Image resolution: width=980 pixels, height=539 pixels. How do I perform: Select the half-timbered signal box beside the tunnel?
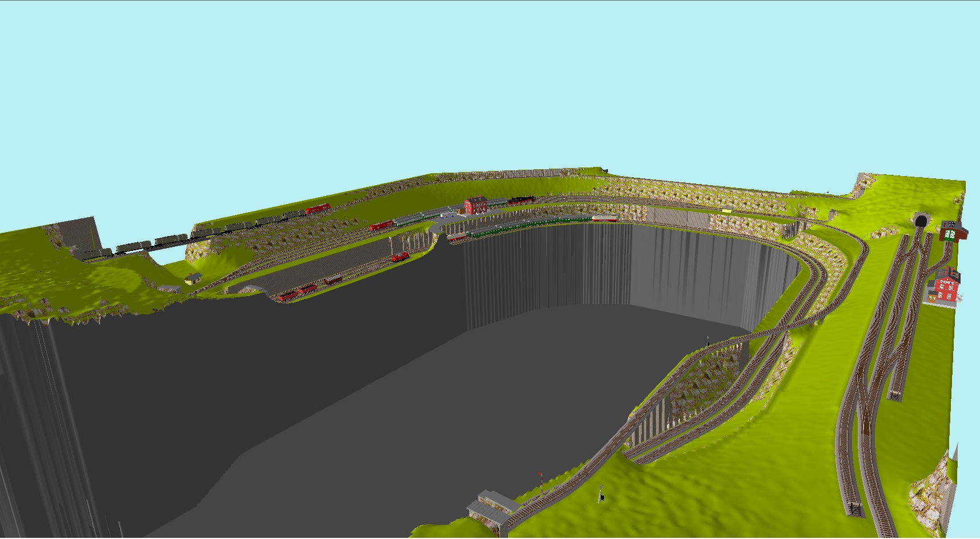[953, 232]
